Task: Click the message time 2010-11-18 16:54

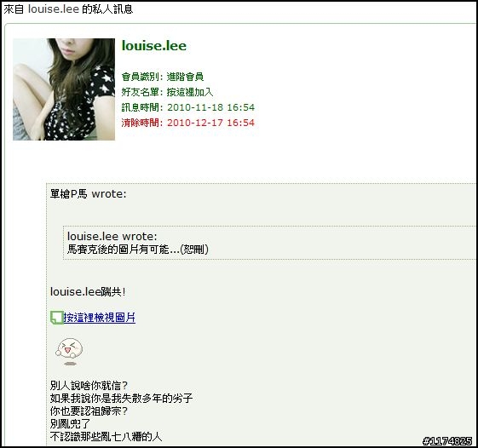Action: (x=210, y=107)
